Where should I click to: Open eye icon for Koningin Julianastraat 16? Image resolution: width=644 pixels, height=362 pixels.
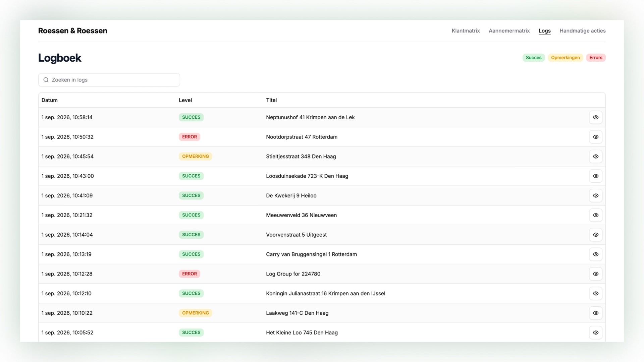pos(596,293)
